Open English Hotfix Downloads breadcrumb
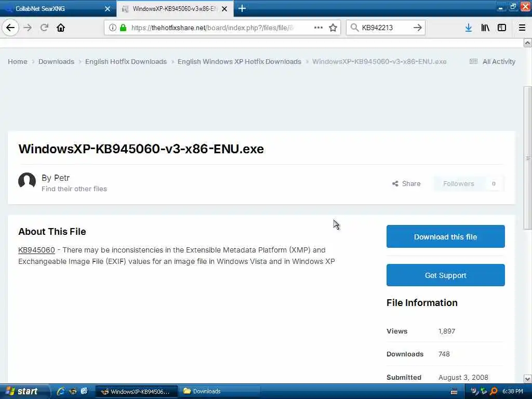The width and height of the screenshot is (532, 399). 126,61
